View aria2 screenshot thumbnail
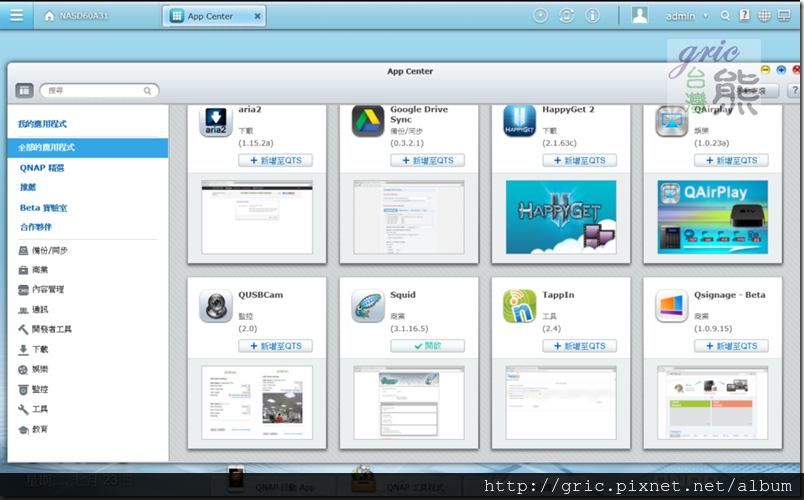 tap(257, 217)
